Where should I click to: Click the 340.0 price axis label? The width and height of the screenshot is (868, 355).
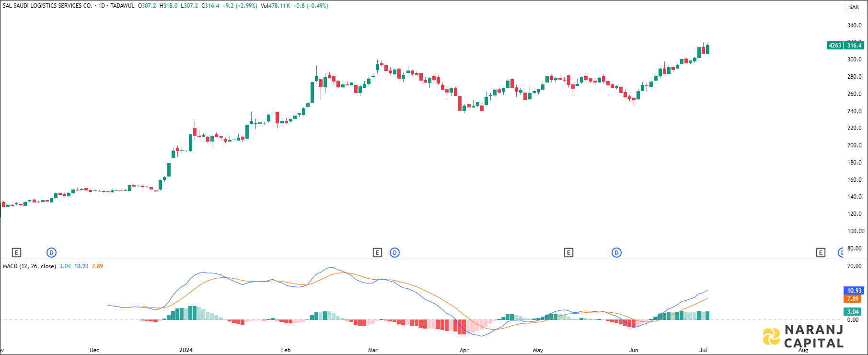coord(854,25)
